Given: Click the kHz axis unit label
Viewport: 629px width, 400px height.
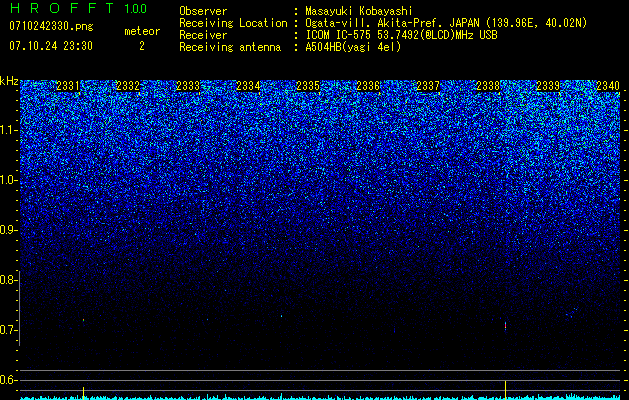Looking at the screenshot, I should click(x=9, y=81).
